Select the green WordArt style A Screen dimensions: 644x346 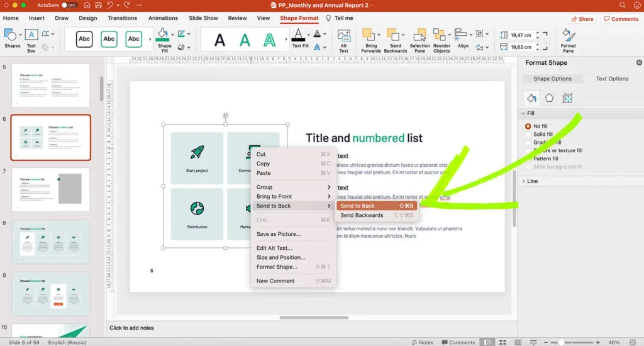click(x=245, y=40)
